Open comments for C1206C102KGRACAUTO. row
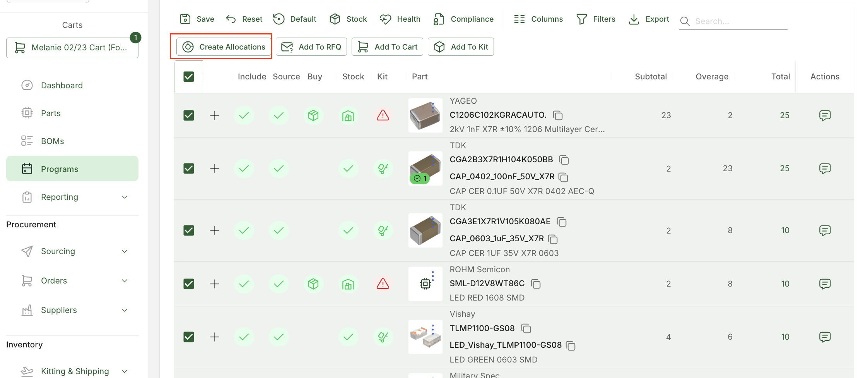 pyautogui.click(x=825, y=115)
